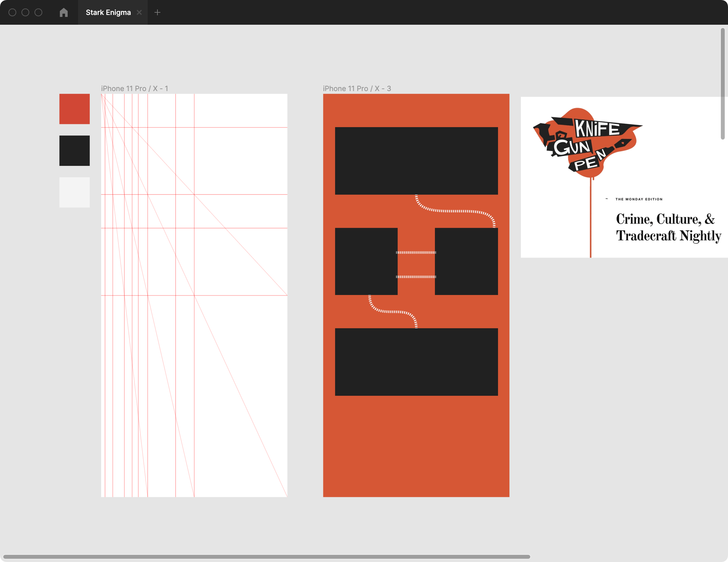Select the Stark Enigma document tab
Viewport: 728px width, 562px height.
pyautogui.click(x=108, y=12)
